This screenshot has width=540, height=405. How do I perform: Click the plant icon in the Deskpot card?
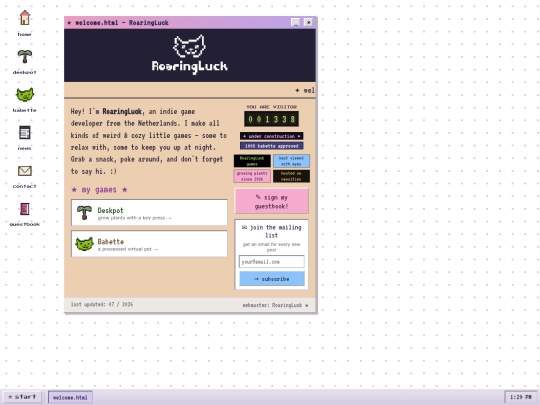coord(84,212)
